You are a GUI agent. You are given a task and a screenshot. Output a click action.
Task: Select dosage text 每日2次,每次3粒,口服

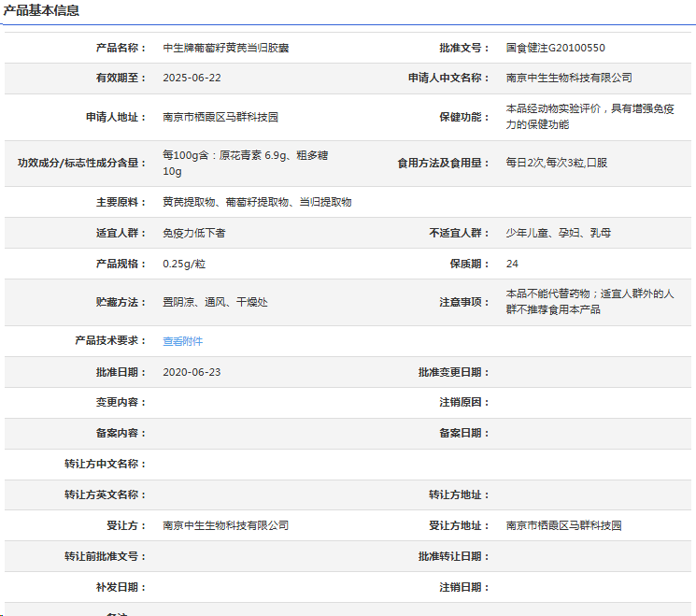click(x=557, y=163)
